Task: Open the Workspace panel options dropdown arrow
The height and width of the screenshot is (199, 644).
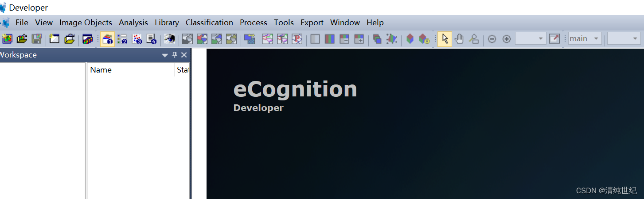Action: click(x=165, y=55)
